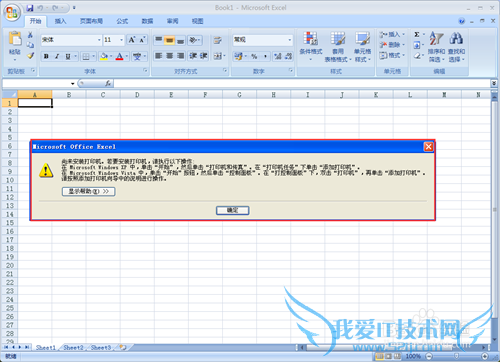Click the red font color swatch
The height and width of the screenshot is (362, 500).
pos(119,56)
